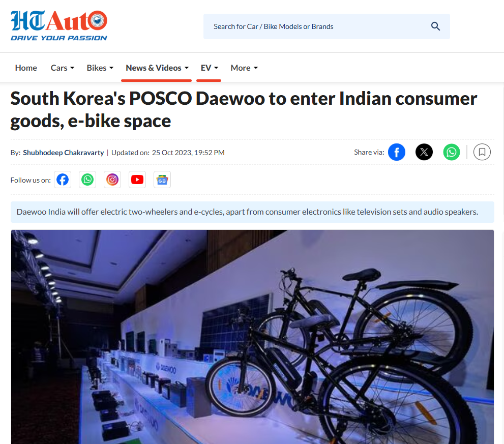Expand the Bikes dropdown menu

pyautogui.click(x=100, y=68)
